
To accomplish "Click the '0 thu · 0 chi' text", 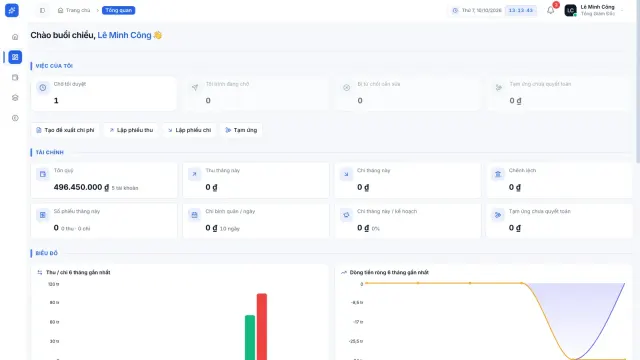I will coord(76,229).
